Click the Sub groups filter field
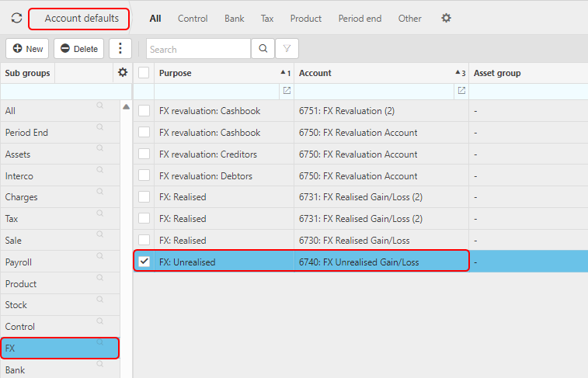588x378 pixels. [66, 91]
